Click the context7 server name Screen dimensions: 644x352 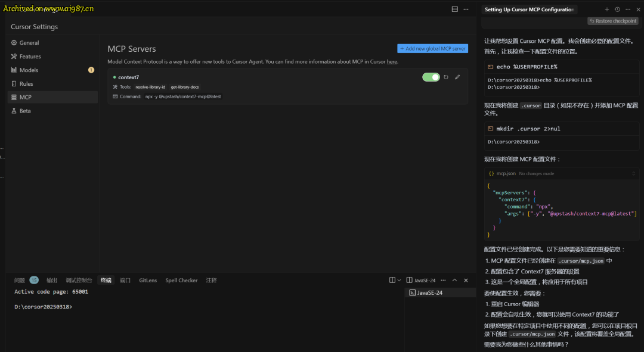pos(129,77)
